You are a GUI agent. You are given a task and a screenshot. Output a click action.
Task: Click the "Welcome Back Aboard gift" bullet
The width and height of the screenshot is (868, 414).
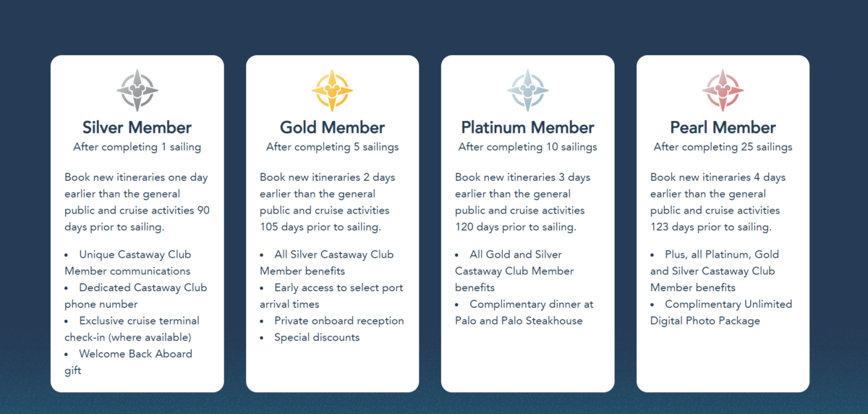click(135, 354)
